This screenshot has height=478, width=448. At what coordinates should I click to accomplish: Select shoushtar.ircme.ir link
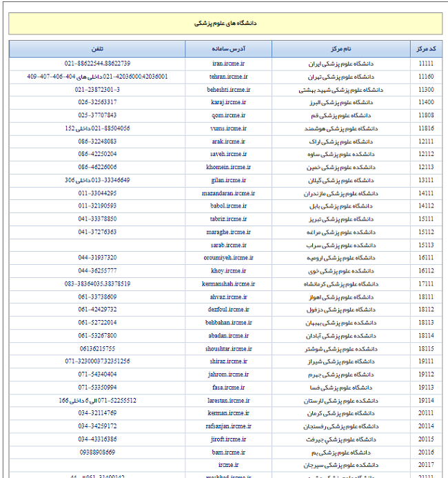click(x=228, y=349)
